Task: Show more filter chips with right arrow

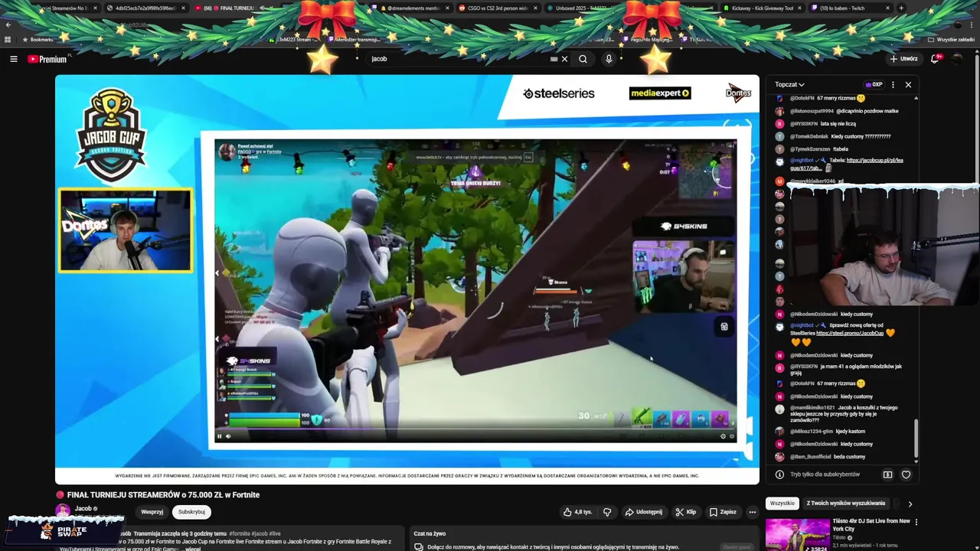Action: click(x=910, y=504)
